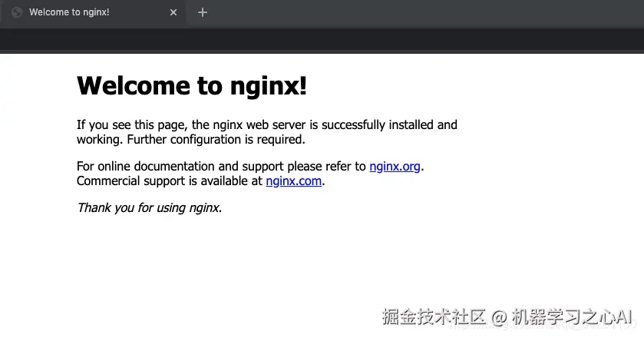The width and height of the screenshot is (644, 338).
Task: Open the nginx.org documentation link
Action: tap(395, 166)
